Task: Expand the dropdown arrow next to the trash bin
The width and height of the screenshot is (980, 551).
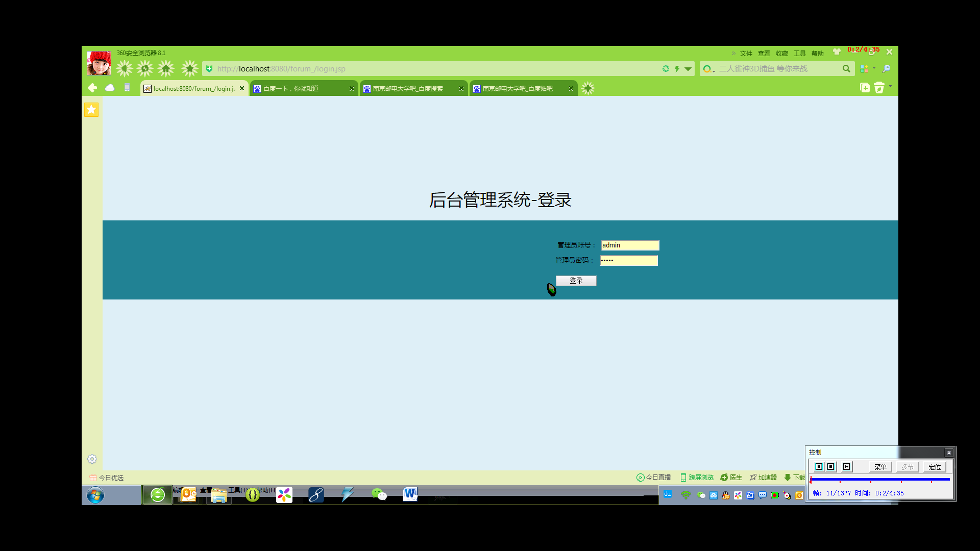Action: (x=891, y=86)
